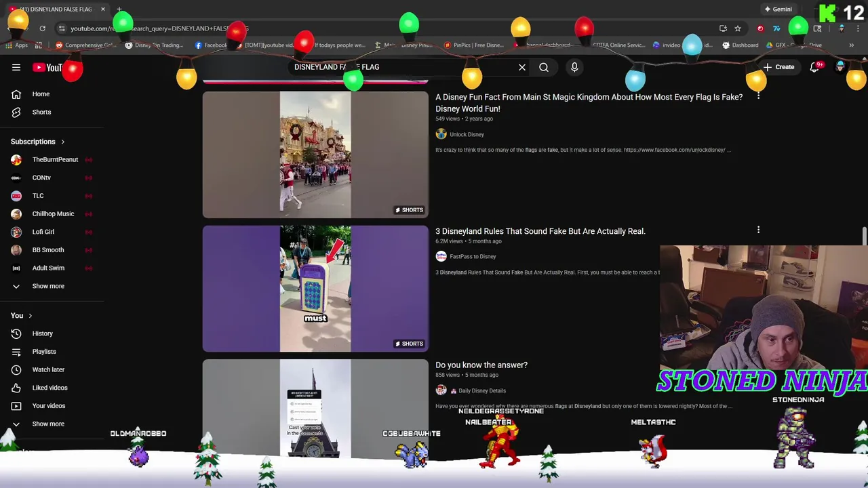The height and width of the screenshot is (488, 868).
Task: Play the purple trash can Shorts thumbnail
Action: (315, 289)
